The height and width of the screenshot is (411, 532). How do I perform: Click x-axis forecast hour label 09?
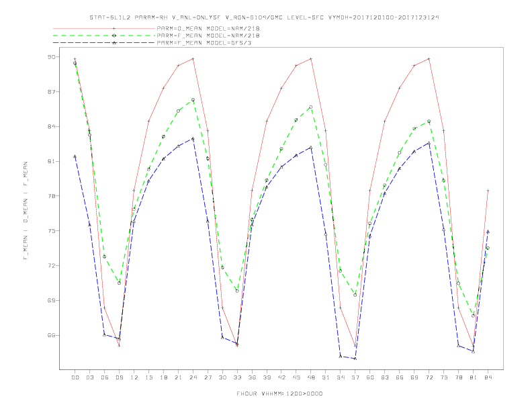[119, 377]
